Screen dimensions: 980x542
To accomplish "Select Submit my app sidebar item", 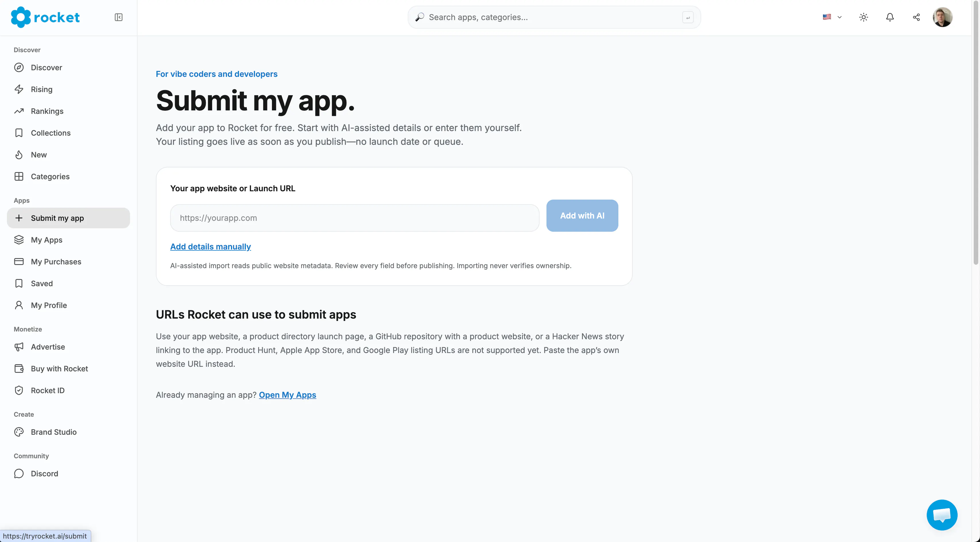I will (x=68, y=218).
